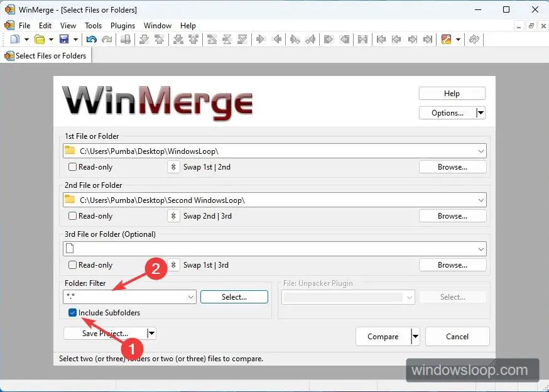Enable Read-only for the 3rd File or Folder
The image size is (549, 392).
pyautogui.click(x=72, y=265)
